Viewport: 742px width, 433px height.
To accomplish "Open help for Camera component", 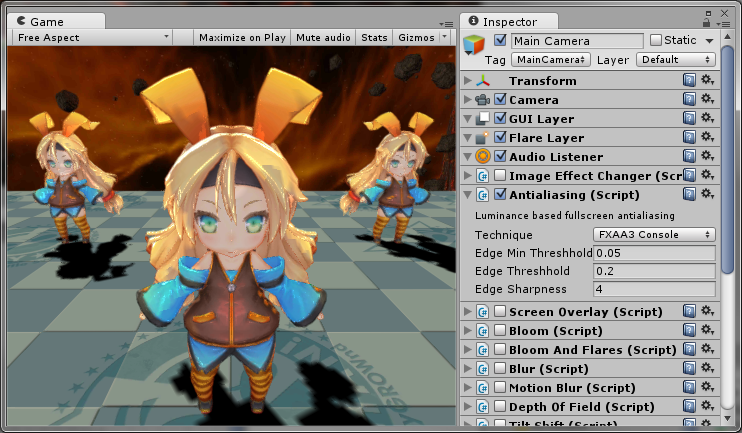I will click(689, 99).
